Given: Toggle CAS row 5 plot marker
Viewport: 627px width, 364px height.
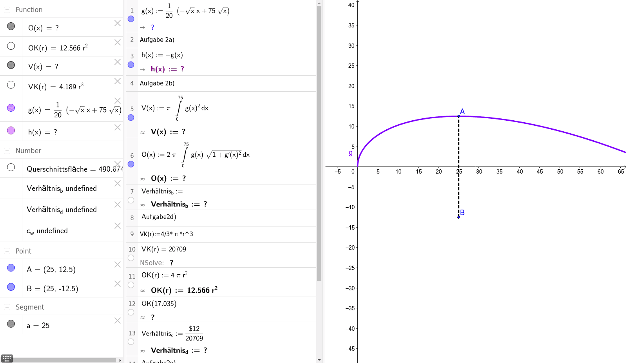Looking at the screenshot, I should coord(131,118).
